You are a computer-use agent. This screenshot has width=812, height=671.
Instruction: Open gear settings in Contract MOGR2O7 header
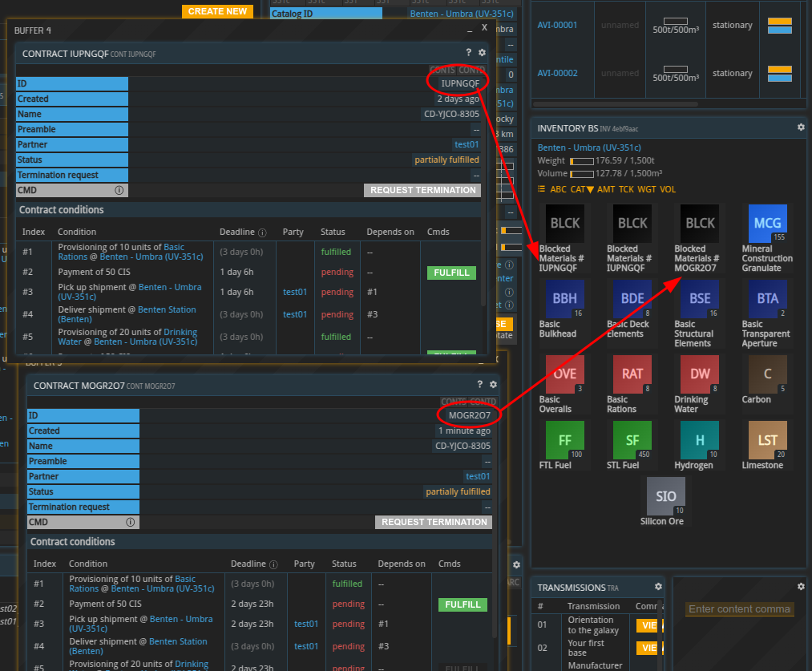pyautogui.click(x=493, y=385)
